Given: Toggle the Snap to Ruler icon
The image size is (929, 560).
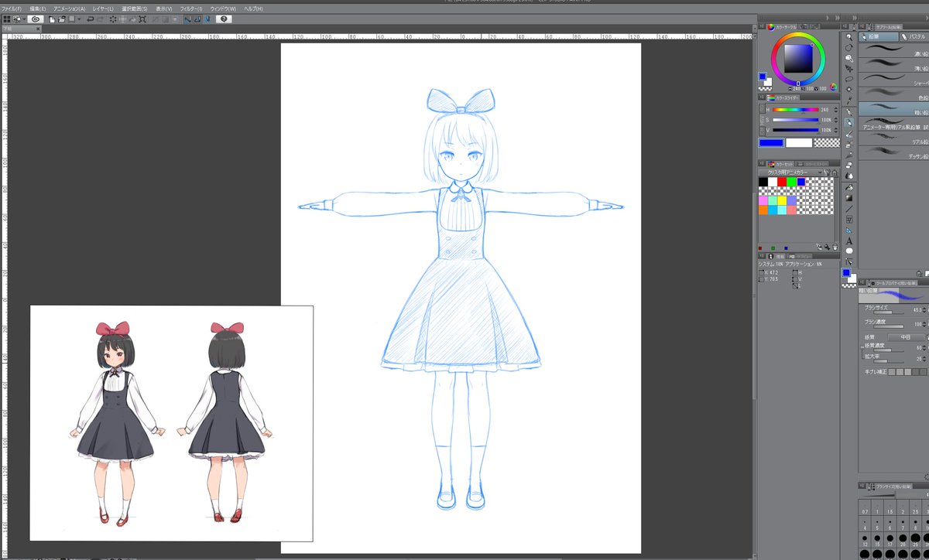Looking at the screenshot, I should pyautogui.click(x=187, y=19).
